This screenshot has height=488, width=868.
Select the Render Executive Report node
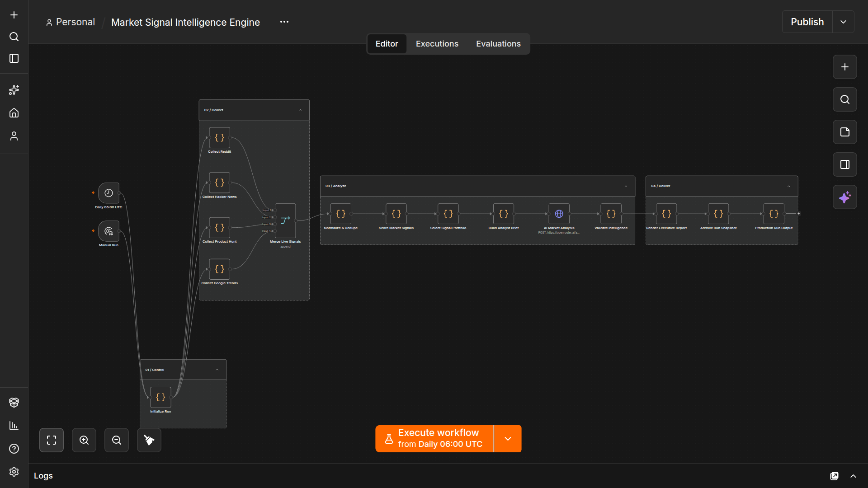666,214
